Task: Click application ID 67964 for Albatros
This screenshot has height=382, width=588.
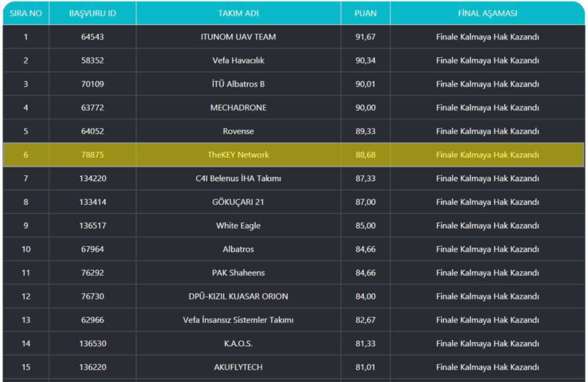Action: tap(92, 249)
